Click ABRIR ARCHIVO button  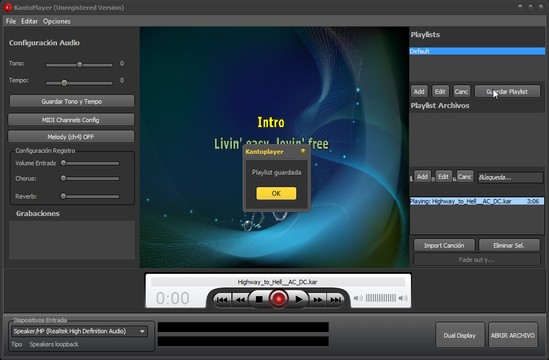512,335
